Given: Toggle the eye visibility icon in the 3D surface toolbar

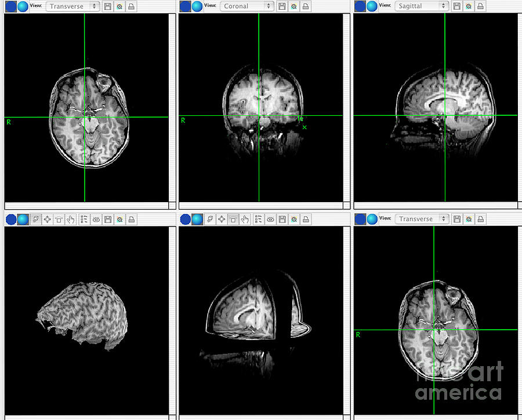Looking at the screenshot, I should pos(95,219).
